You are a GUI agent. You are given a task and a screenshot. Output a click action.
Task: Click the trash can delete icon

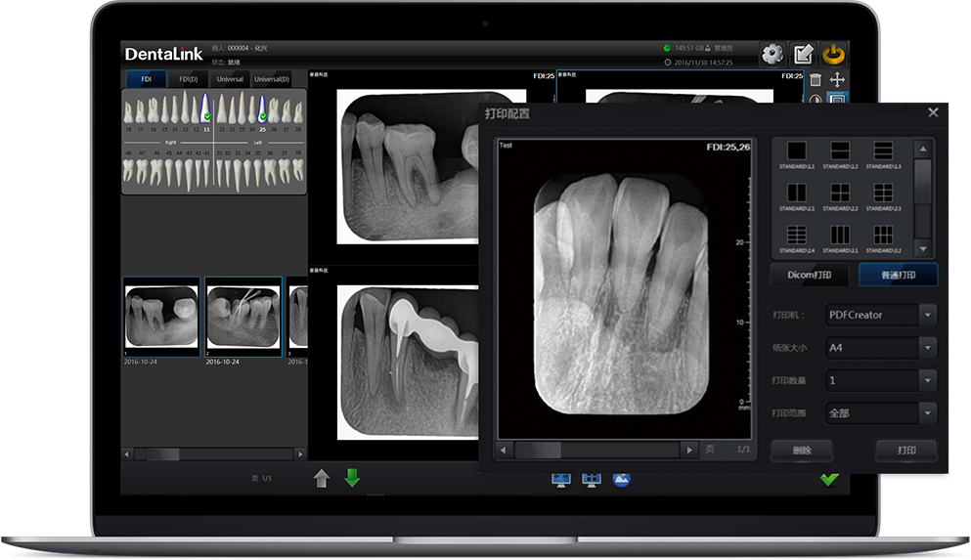coord(816,80)
